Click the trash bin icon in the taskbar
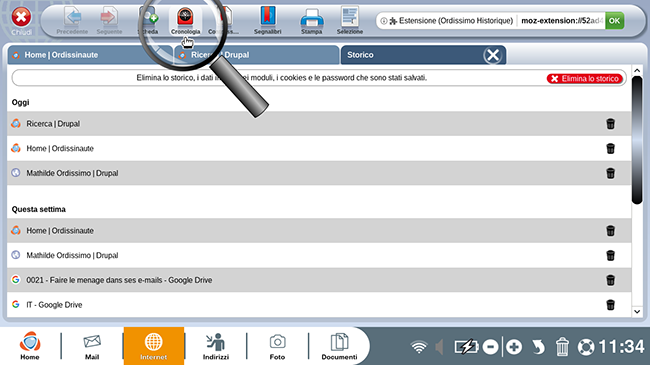 click(x=562, y=347)
